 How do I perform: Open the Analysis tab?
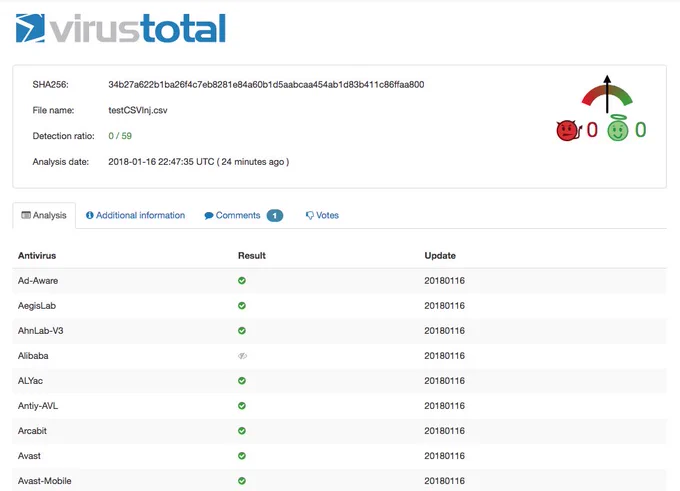[x=44, y=215]
